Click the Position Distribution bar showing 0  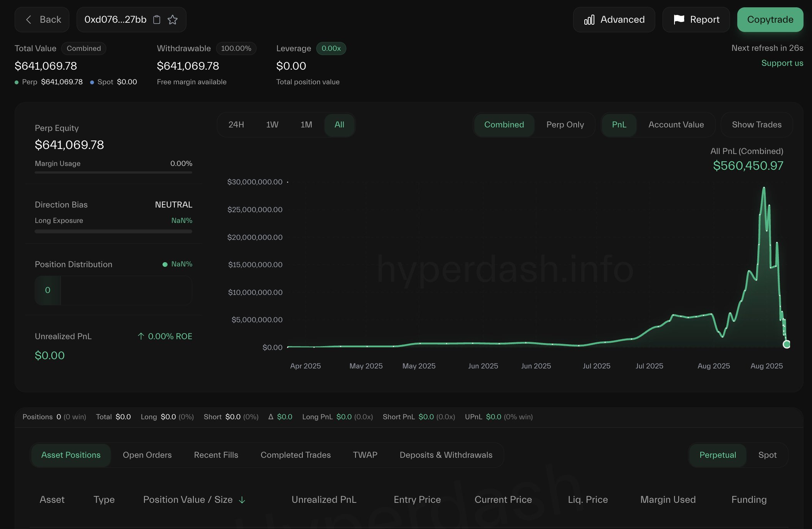pyautogui.click(x=113, y=290)
